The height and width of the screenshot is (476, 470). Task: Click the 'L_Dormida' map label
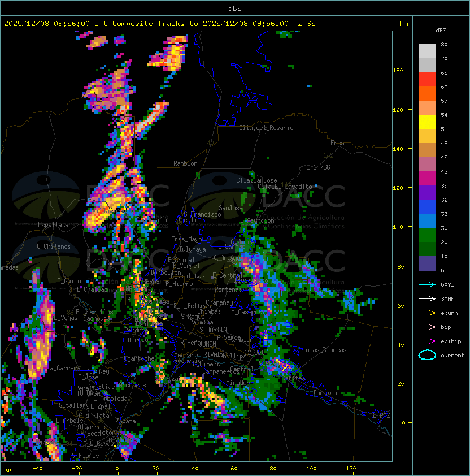point(321,393)
